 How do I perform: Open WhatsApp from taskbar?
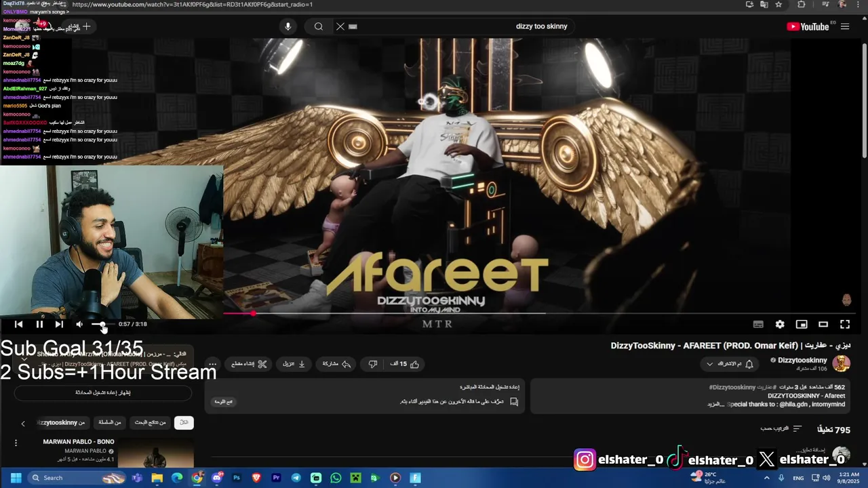click(x=336, y=478)
